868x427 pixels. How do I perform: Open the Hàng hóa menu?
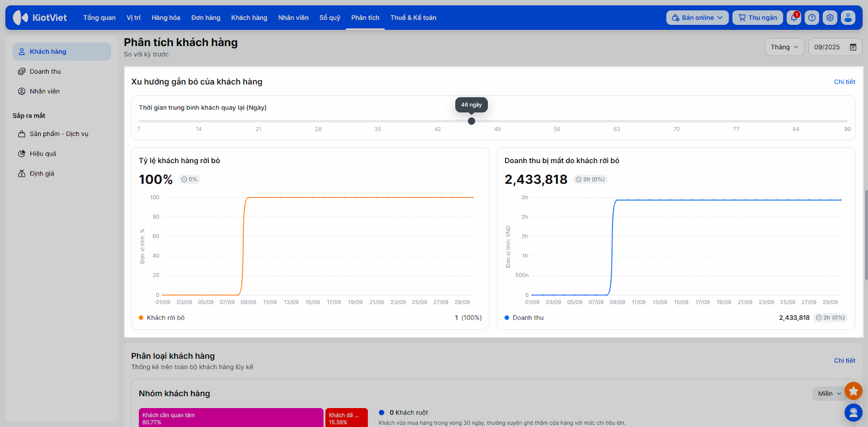165,18
